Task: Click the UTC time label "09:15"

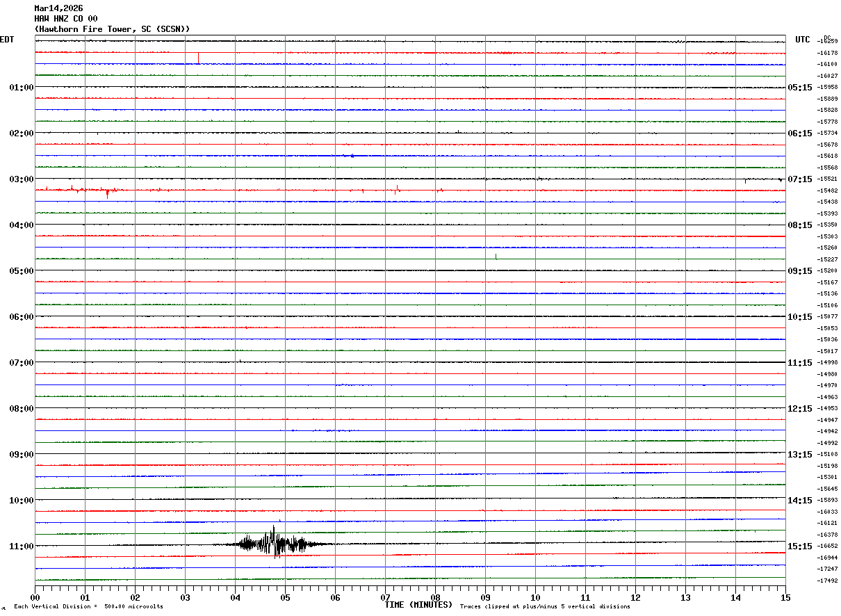Action: point(800,271)
